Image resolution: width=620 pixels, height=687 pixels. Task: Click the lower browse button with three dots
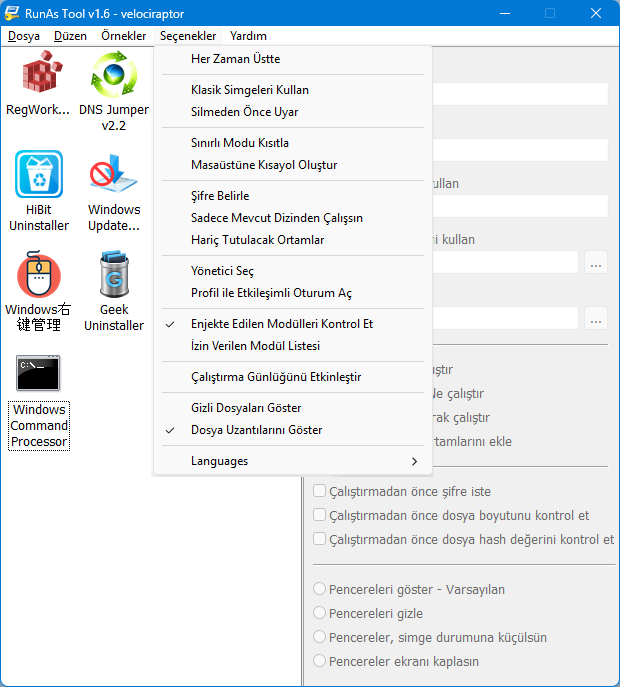(x=595, y=318)
